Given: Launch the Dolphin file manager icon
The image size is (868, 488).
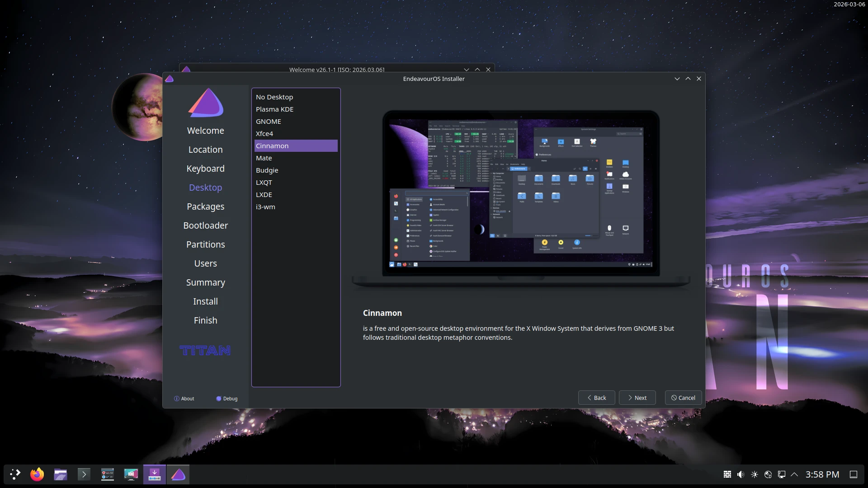Looking at the screenshot, I should [x=61, y=474].
